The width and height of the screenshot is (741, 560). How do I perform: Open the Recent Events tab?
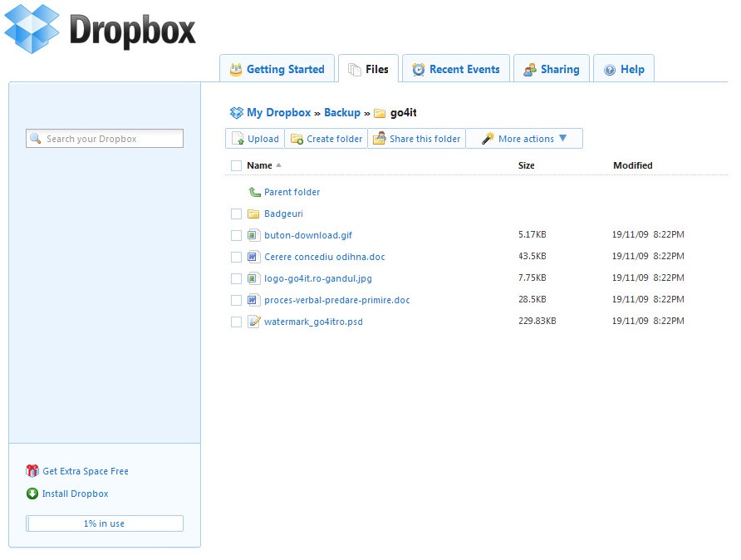pos(456,68)
